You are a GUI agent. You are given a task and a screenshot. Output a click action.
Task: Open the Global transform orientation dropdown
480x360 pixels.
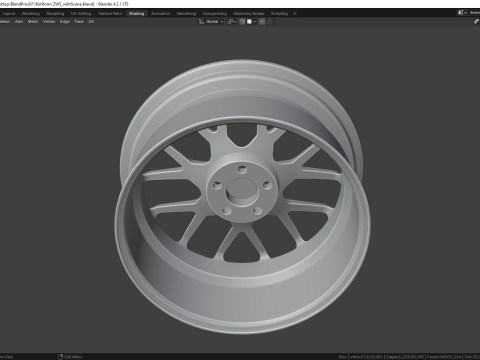tap(211, 22)
